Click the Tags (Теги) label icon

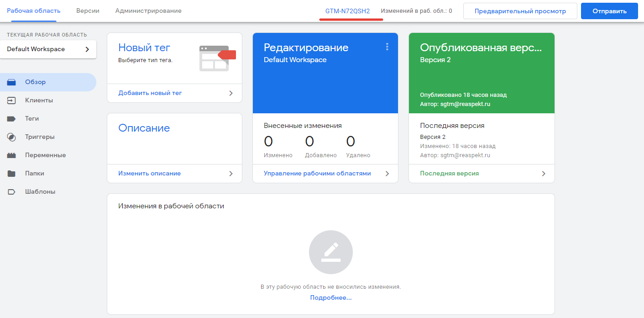11,119
